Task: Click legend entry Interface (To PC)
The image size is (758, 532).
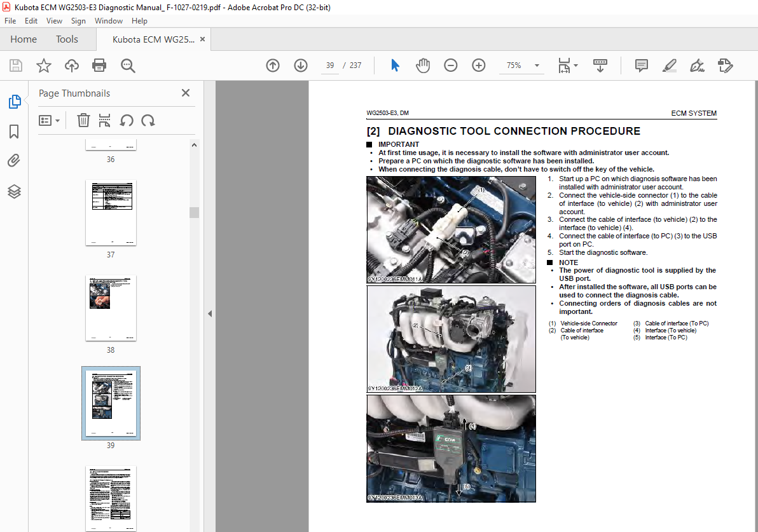Action: pyautogui.click(x=666, y=338)
